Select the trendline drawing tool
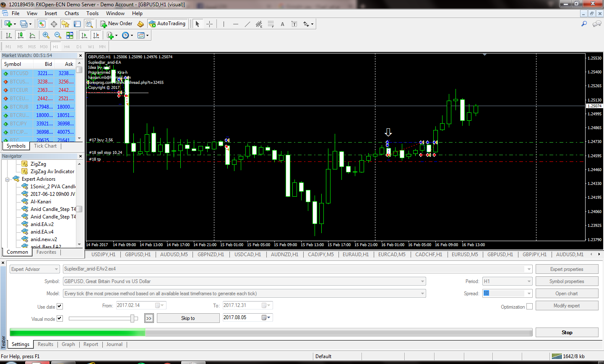Viewport: 604px width, 364px height. 247,24
